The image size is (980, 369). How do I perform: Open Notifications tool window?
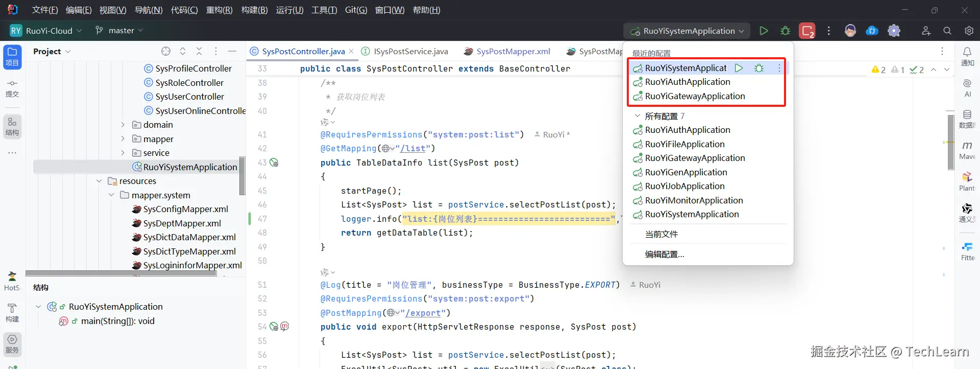pos(967,57)
